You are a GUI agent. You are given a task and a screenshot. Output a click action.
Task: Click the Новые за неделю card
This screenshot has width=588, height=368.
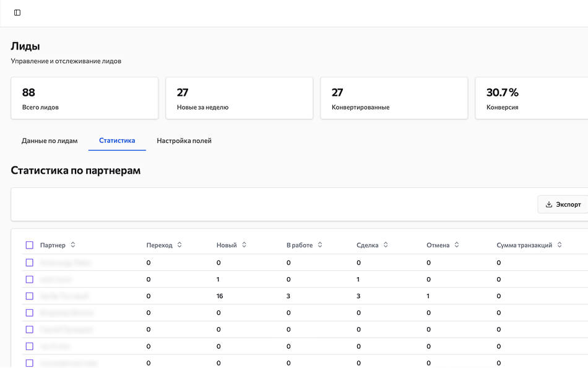(x=239, y=98)
